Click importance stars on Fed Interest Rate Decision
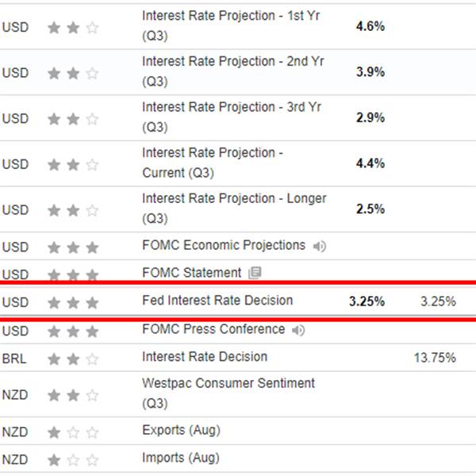The width and height of the screenshot is (476, 476). pyautogui.click(x=73, y=303)
